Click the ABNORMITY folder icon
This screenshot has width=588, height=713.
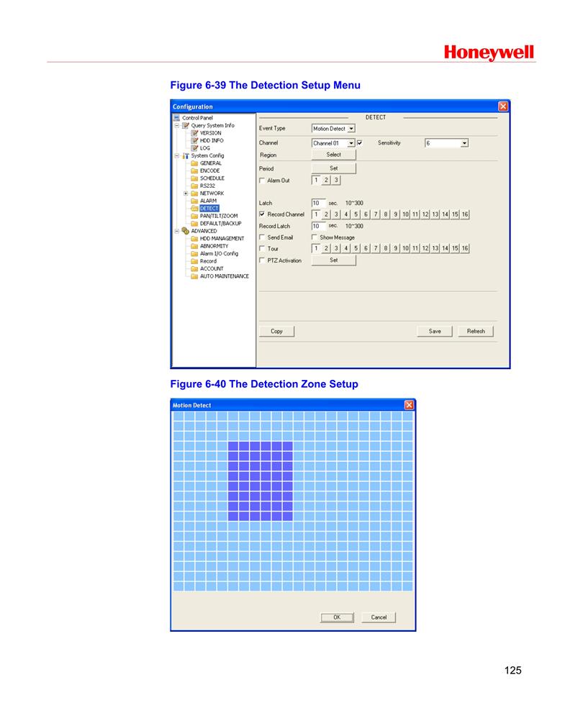pyautogui.click(x=194, y=246)
